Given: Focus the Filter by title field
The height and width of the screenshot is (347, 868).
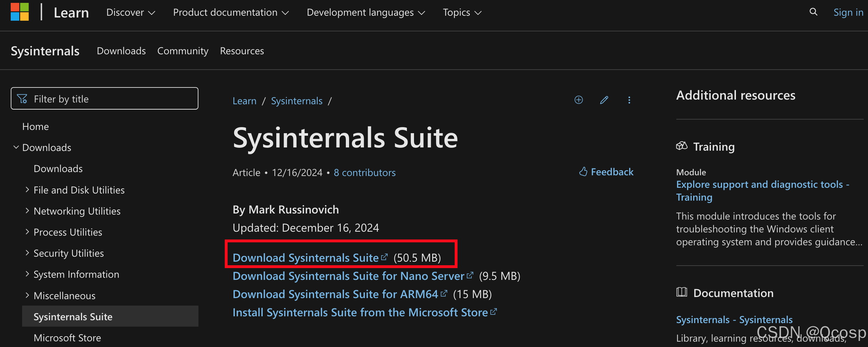Looking at the screenshot, I should [105, 99].
